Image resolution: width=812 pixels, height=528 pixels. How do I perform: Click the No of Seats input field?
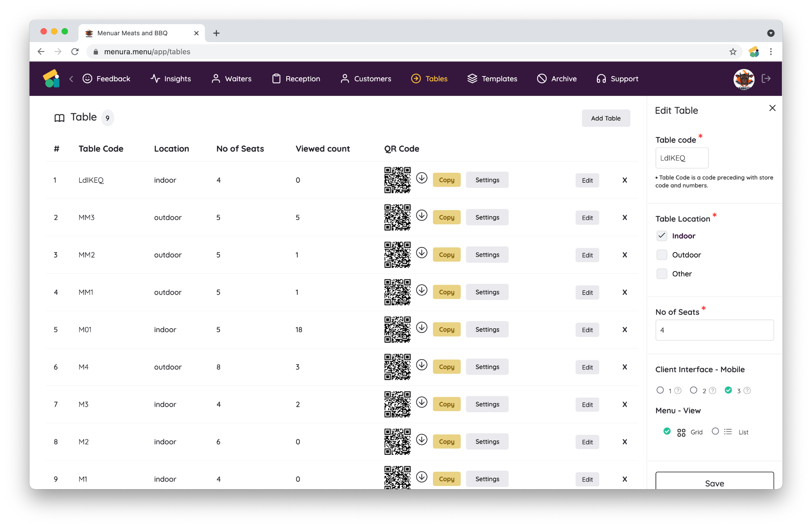point(714,330)
